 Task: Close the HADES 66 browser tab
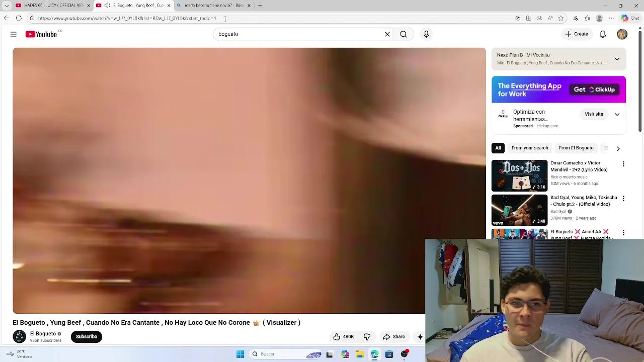pos(89,6)
